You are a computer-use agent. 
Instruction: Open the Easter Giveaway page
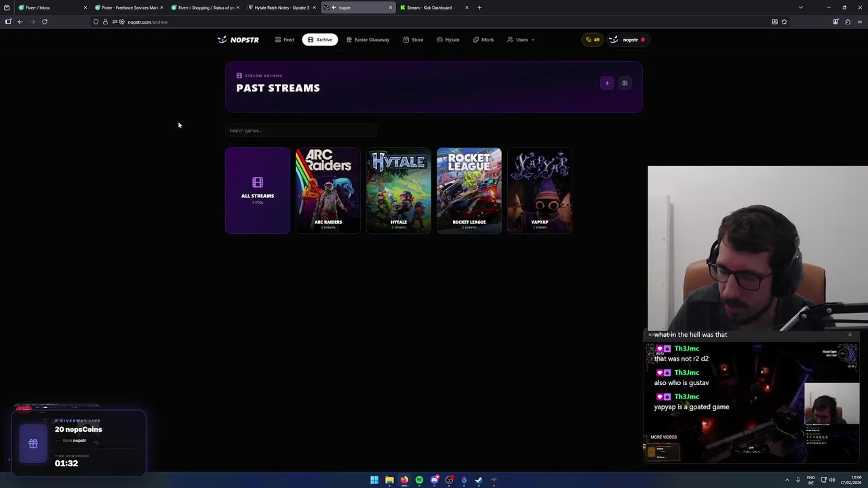(368, 40)
